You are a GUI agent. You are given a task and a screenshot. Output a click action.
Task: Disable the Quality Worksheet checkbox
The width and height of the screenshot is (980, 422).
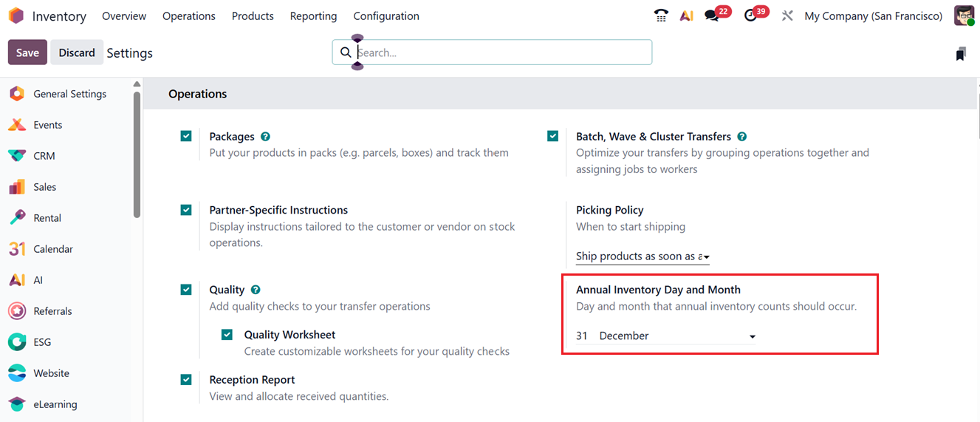pyautogui.click(x=227, y=335)
